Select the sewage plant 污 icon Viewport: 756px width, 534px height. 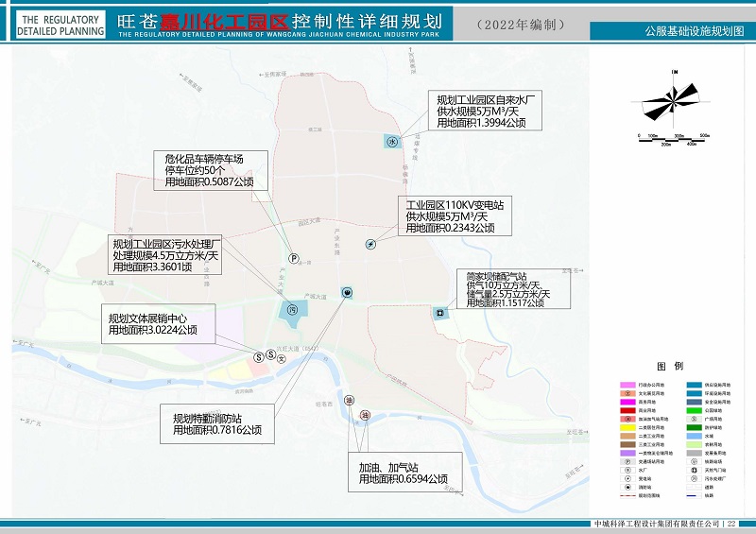coord(292,309)
